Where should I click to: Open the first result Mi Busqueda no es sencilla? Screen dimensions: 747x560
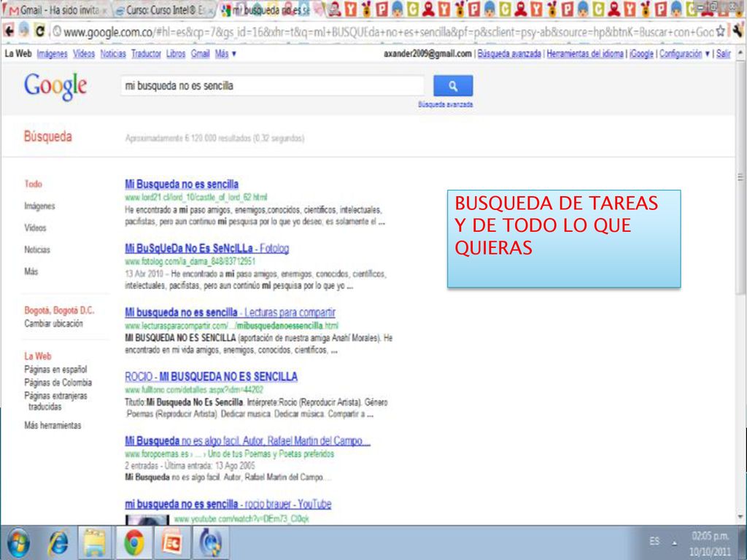pos(182,184)
